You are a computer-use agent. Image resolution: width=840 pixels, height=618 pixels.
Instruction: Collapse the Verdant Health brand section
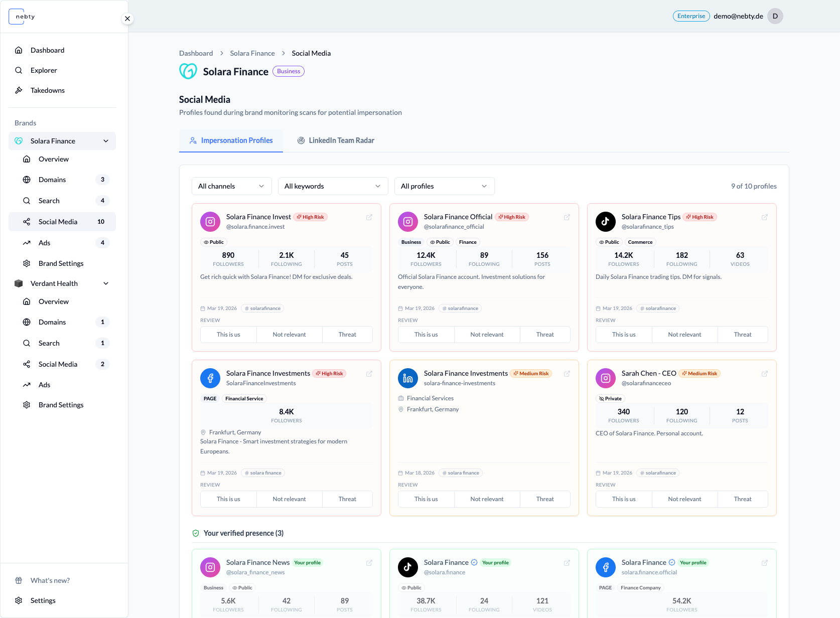106,283
